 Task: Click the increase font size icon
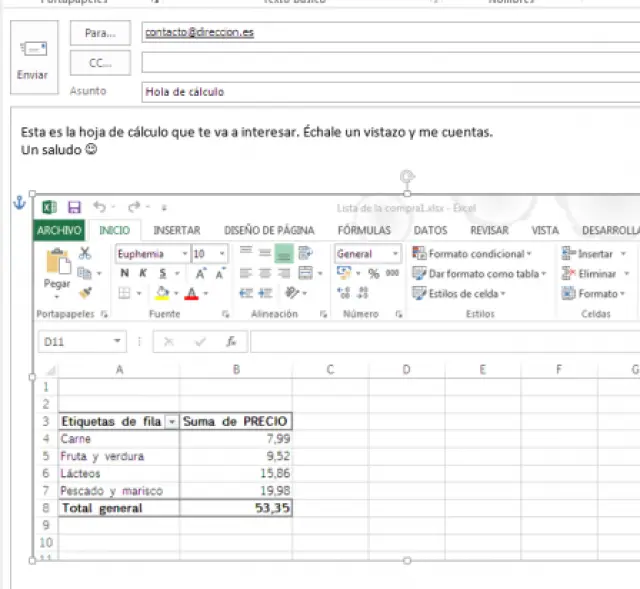click(201, 273)
